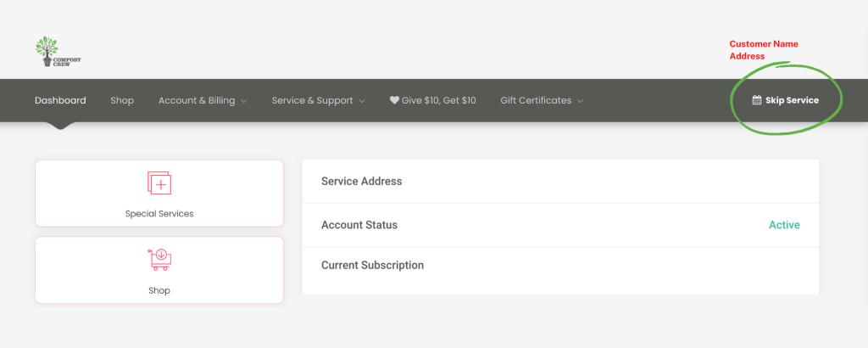Go to the Dashboard tab
The height and width of the screenshot is (348, 868).
coord(60,100)
